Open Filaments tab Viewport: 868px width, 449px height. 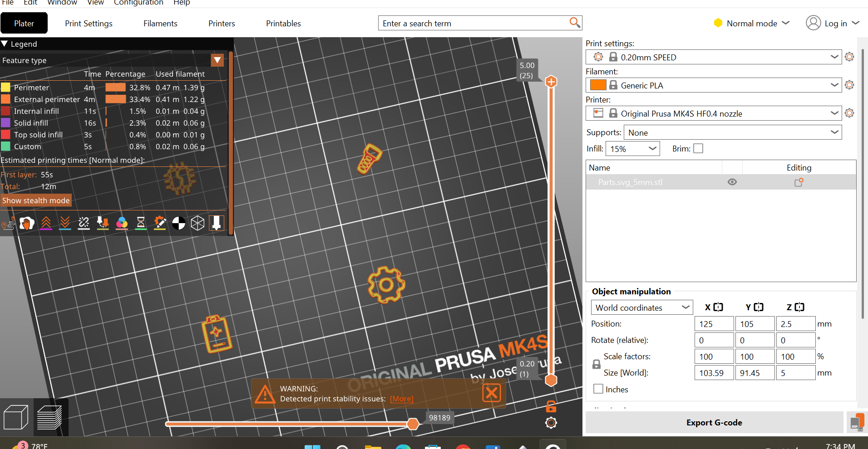[x=160, y=23]
